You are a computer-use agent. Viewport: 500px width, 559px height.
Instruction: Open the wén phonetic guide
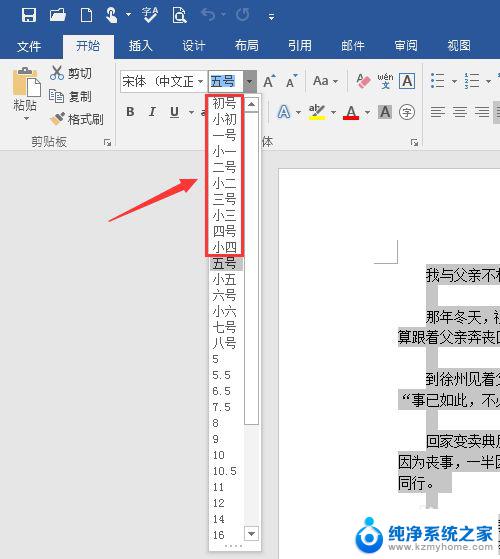(385, 81)
